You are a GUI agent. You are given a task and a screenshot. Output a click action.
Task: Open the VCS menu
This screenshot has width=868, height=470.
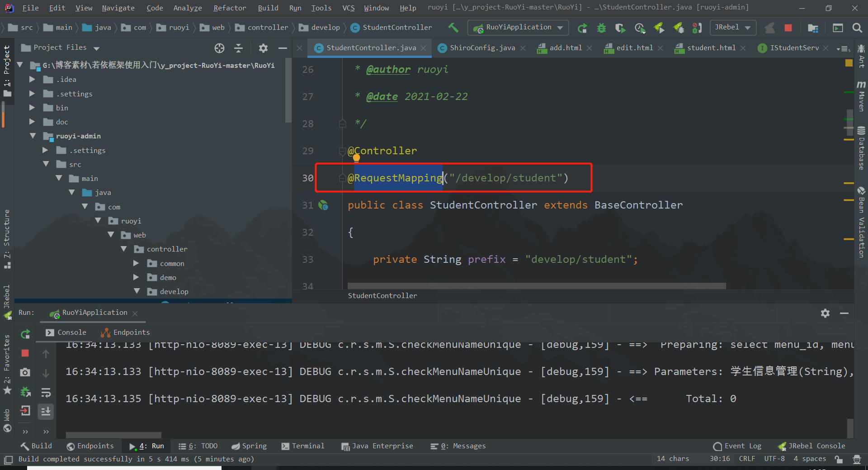(348, 8)
